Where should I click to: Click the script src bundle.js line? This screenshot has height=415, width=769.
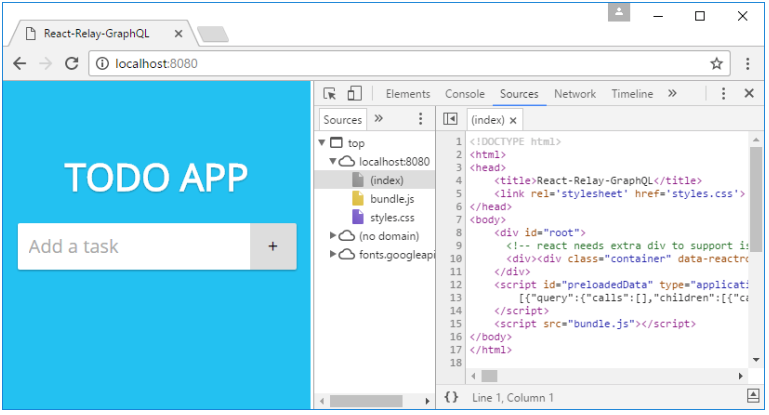pyautogui.click(x=594, y=324)
